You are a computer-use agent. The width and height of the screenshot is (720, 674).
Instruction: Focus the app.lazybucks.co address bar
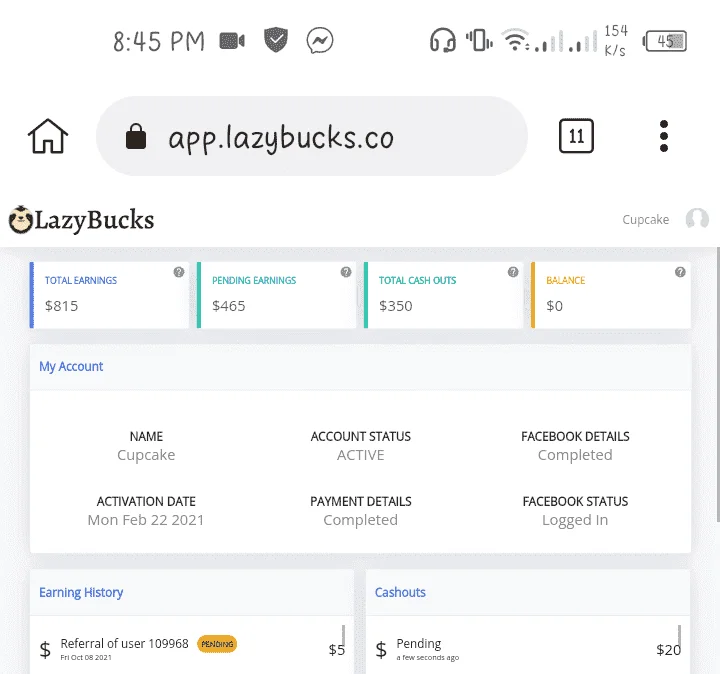[312, 136]
